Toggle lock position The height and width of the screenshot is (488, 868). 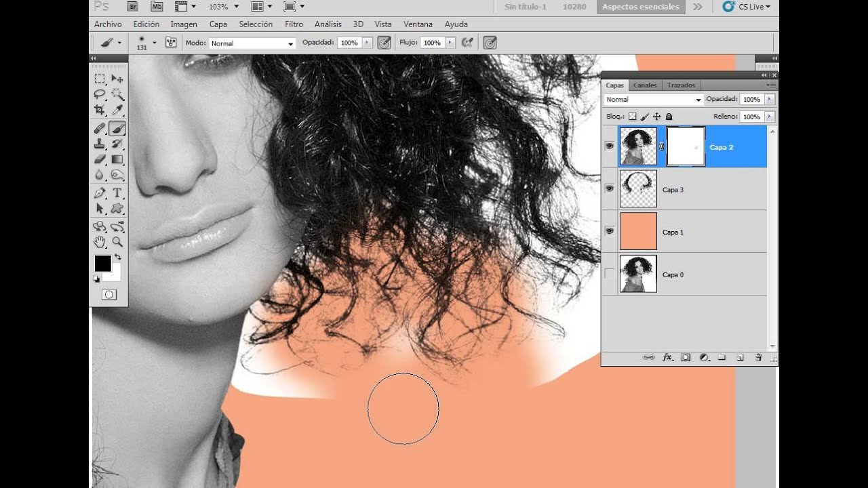tap(656, 117)
